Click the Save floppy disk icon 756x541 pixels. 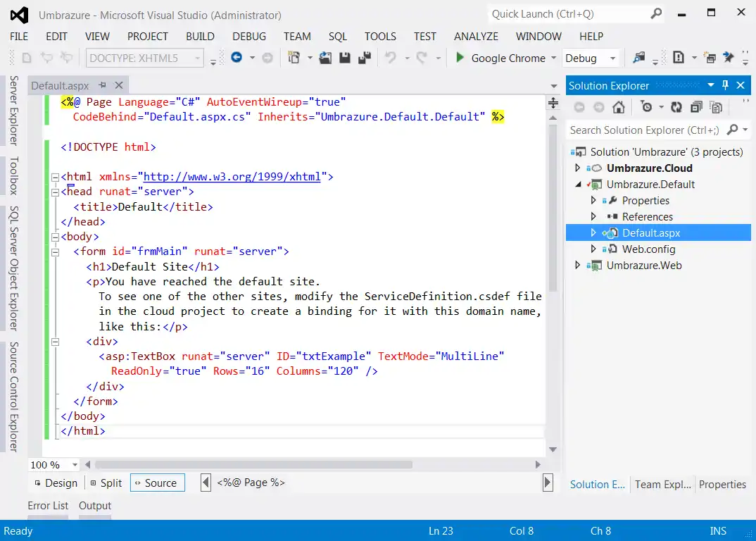[x=345, y=58]
